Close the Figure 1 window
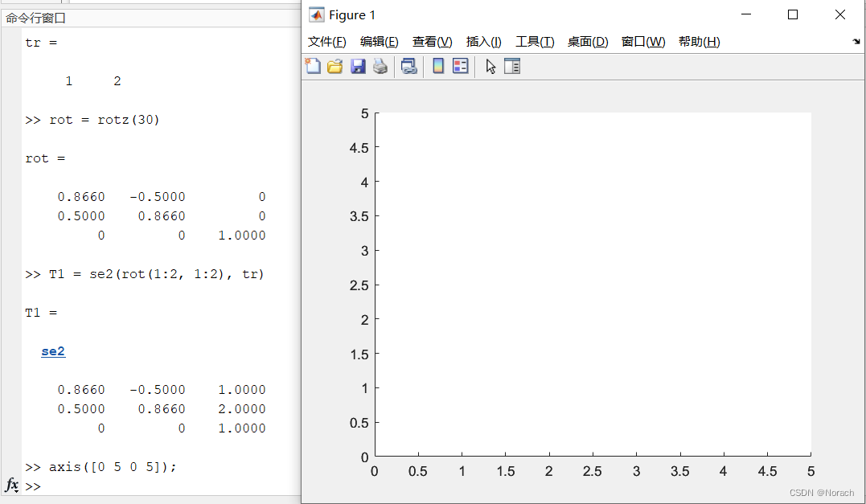 [x=840, y=15]
